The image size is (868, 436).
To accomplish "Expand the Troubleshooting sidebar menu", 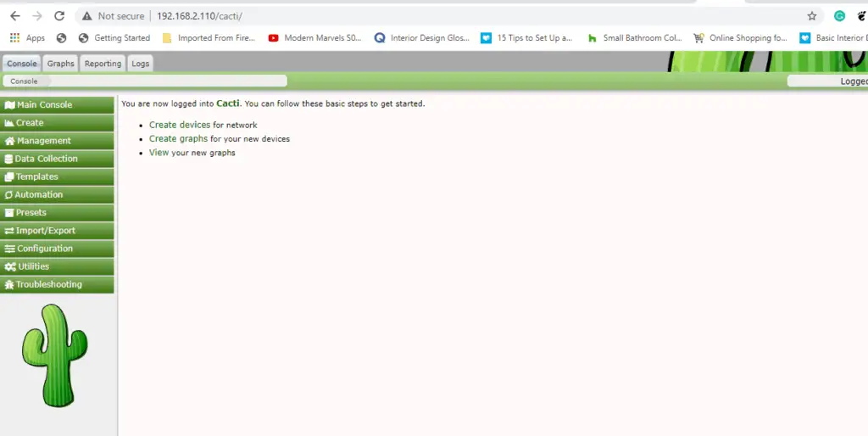I will tap(57, 284).
